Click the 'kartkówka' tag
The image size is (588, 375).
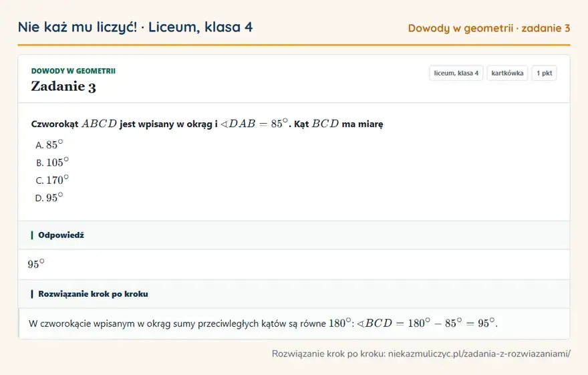(x=507, y=73)
